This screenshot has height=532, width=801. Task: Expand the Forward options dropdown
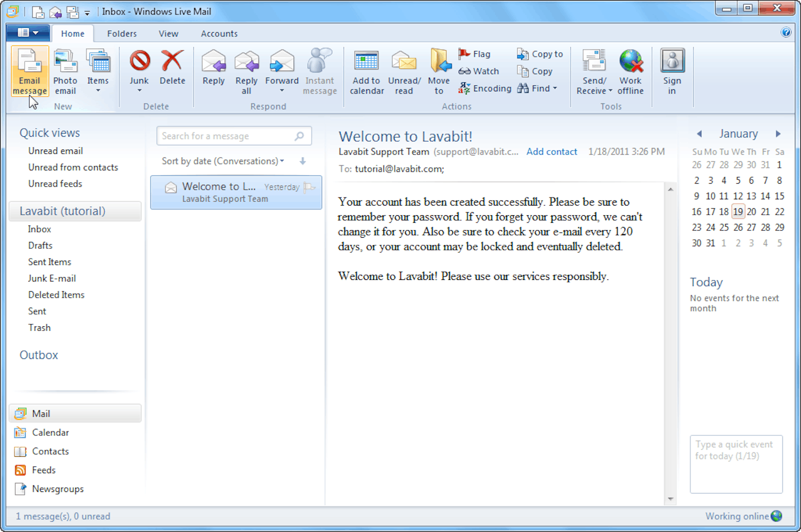(x=281, y=89)
